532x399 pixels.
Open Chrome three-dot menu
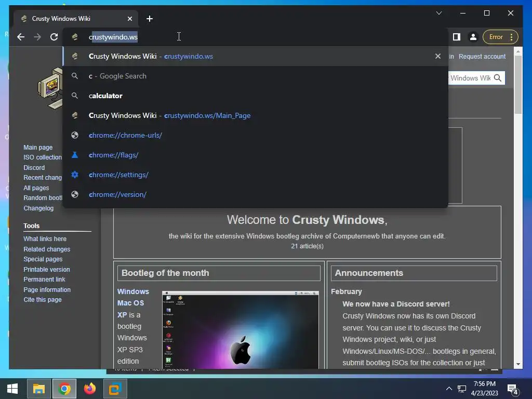coord(512,37)
